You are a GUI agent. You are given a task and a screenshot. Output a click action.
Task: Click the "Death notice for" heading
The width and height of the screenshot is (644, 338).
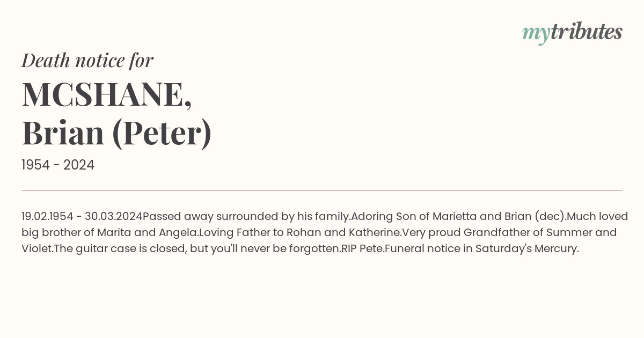(87, 60)
